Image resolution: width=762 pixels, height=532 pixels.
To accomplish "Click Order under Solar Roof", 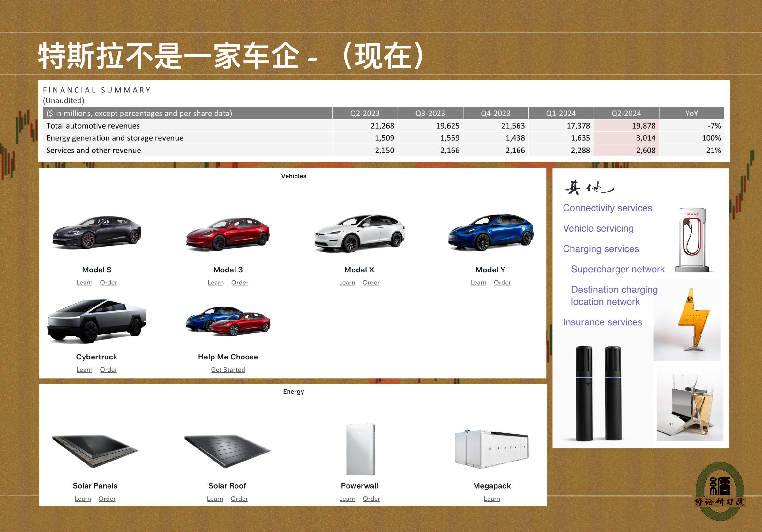I will click(239, 499).
